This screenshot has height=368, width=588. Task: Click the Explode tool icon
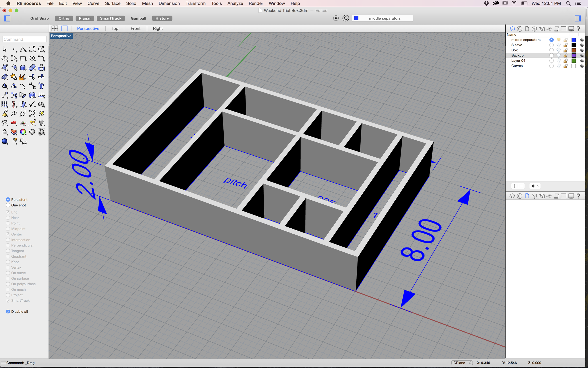(x=23, y=77)
